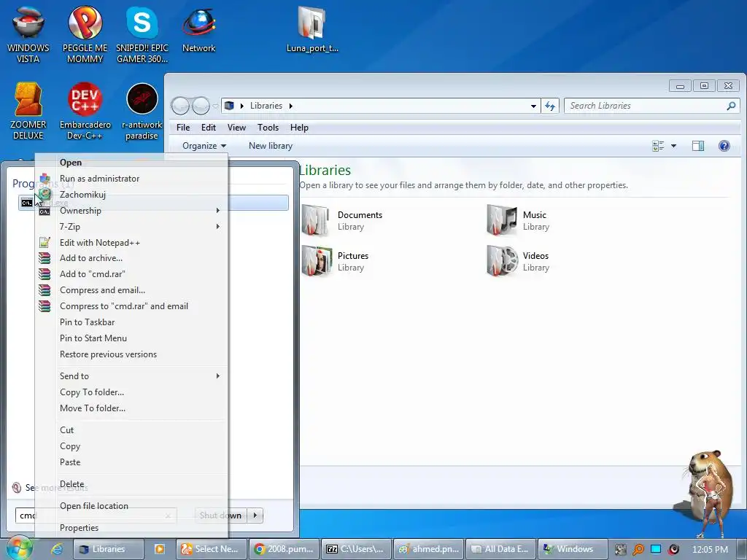Select the Network desktop icon
This screenshot has width=747, height=560.
coord(198,29)
